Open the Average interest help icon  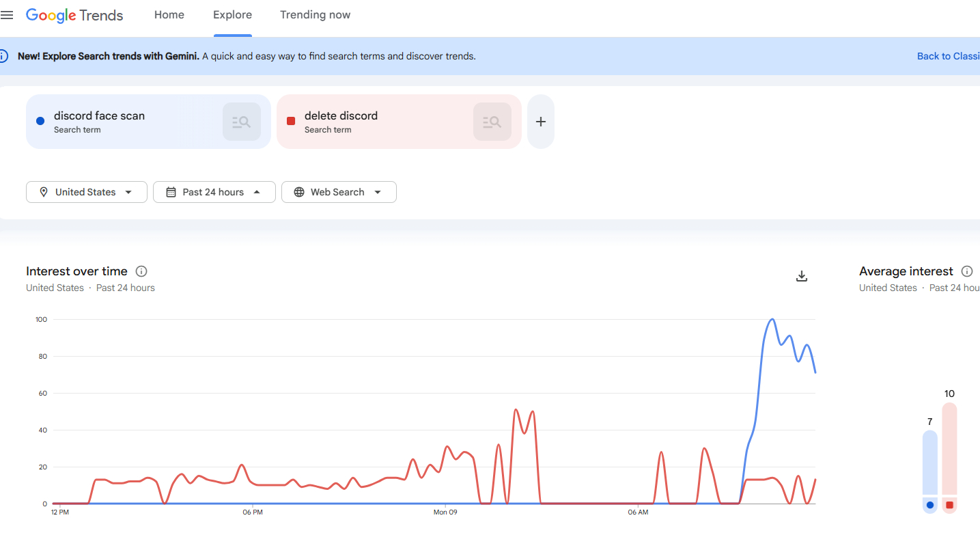coord(966,271)
